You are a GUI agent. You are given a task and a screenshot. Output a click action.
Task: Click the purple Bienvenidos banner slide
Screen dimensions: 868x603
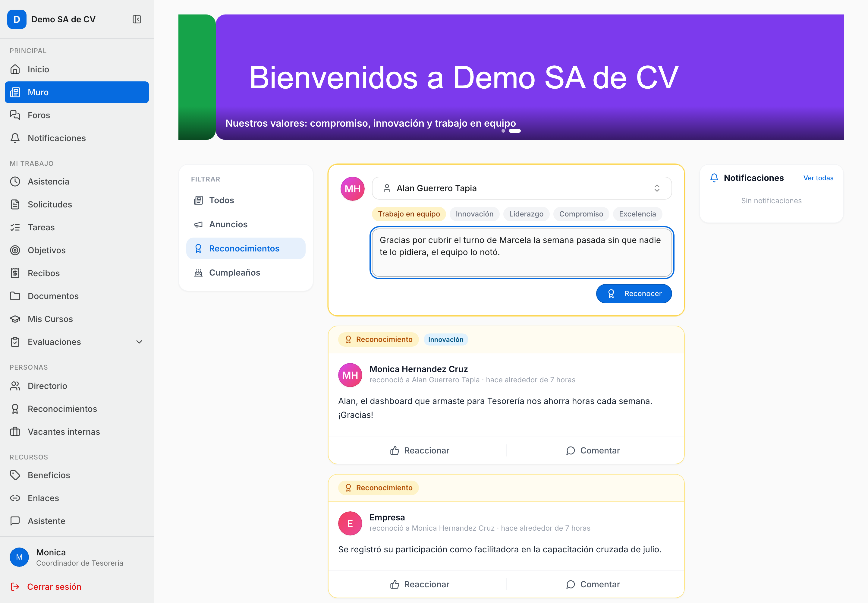(530, 77)
